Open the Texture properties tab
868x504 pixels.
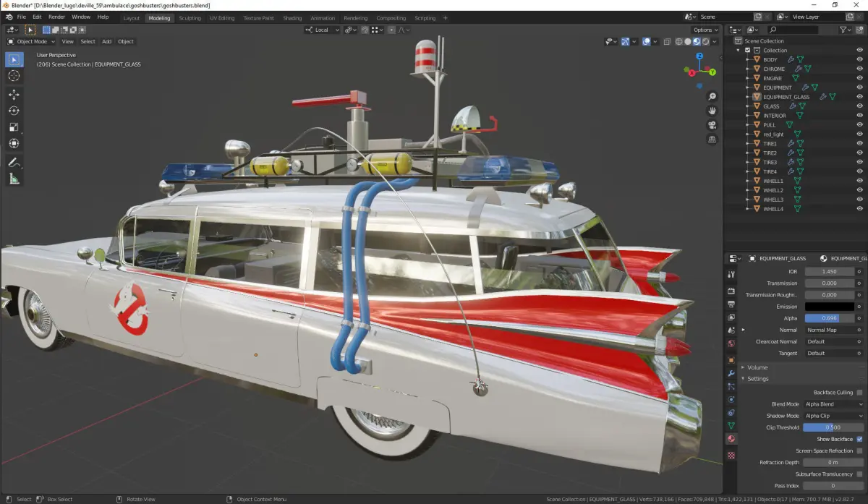pyautogui.click(x=731, y=456)
